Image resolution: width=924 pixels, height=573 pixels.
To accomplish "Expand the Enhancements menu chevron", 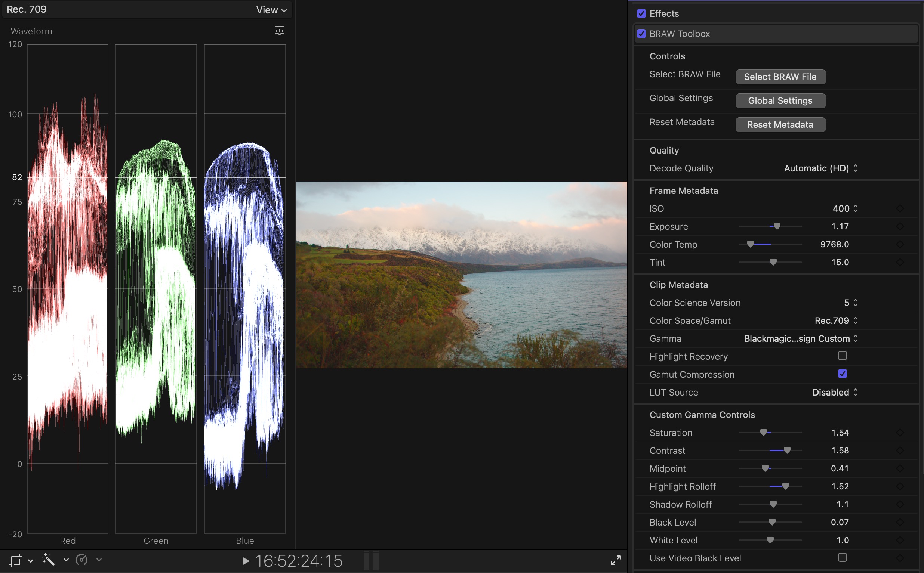I will tap(66, 560).
